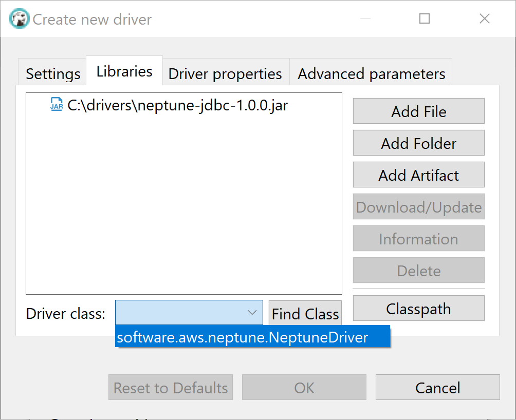This screenshot has height=420, width=516.
Task: Click the Add File button
Action: [x=418, y=111]
